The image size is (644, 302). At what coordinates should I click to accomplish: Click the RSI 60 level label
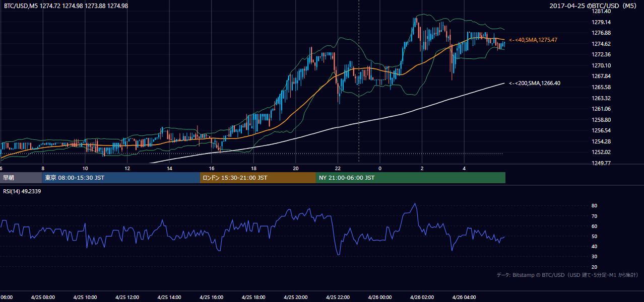coord(594,226)
